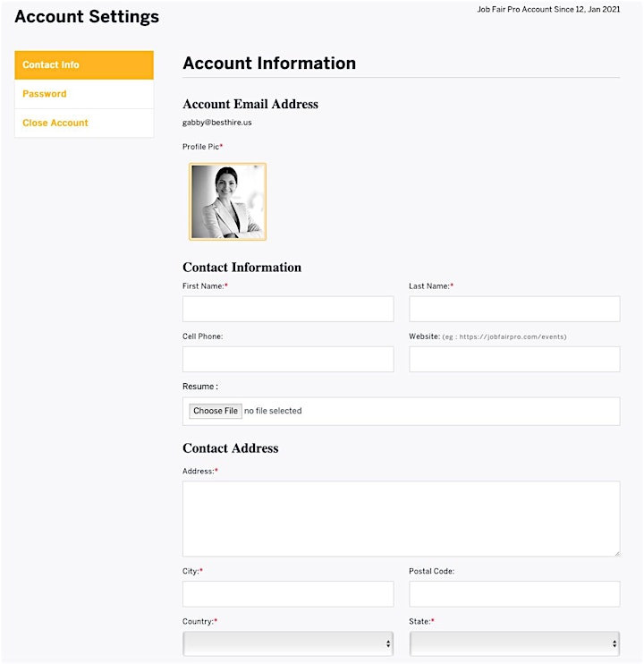Click the Choose File button for Resume
This screenshot has height=664, width=644.
coord(216,411)
